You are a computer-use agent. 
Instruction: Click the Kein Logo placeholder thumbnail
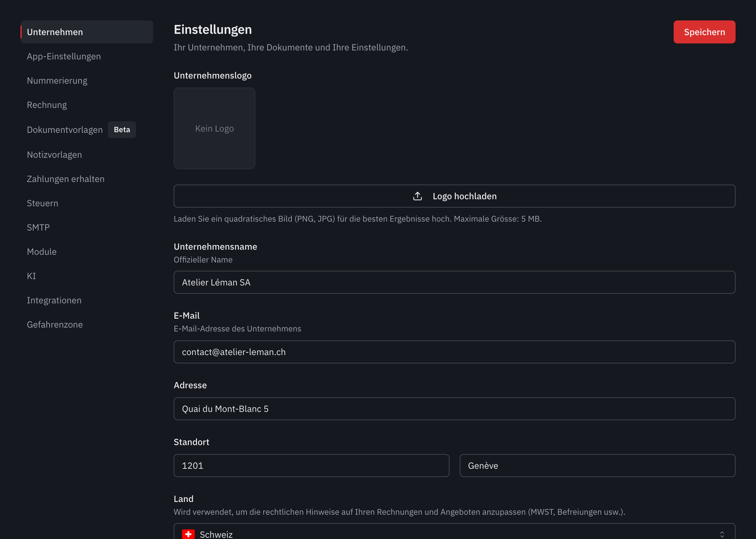point(215,128)
